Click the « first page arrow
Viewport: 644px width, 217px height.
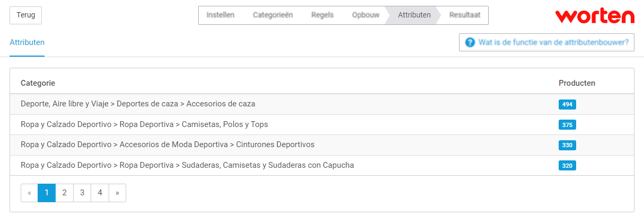[x=29, y=193]
